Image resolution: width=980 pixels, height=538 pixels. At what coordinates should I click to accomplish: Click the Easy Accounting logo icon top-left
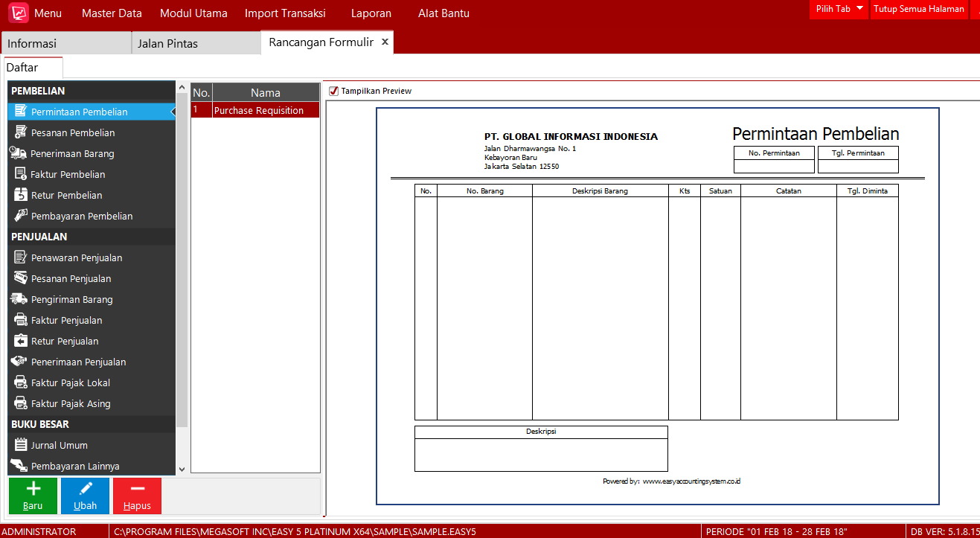[x=18, y=12]
